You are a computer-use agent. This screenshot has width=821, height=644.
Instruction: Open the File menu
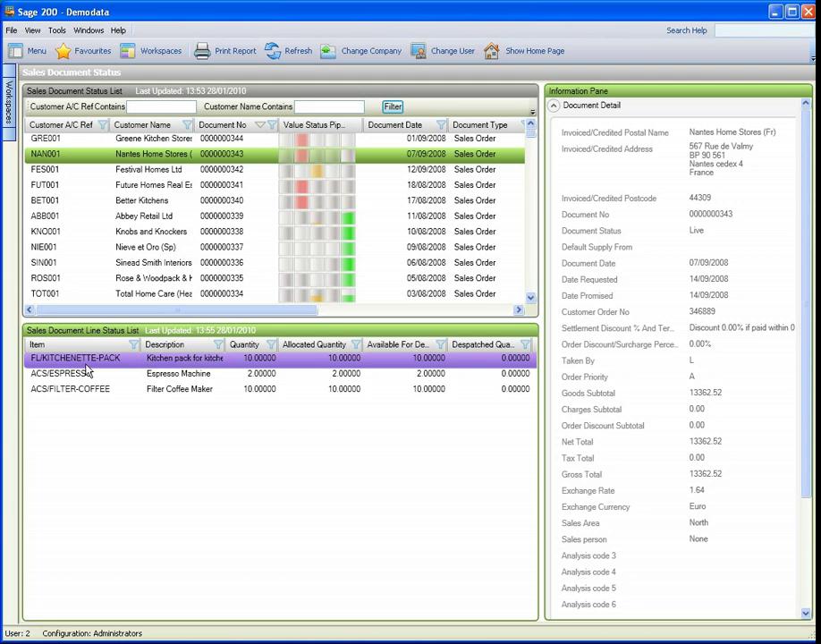click(x=11, y=30)
